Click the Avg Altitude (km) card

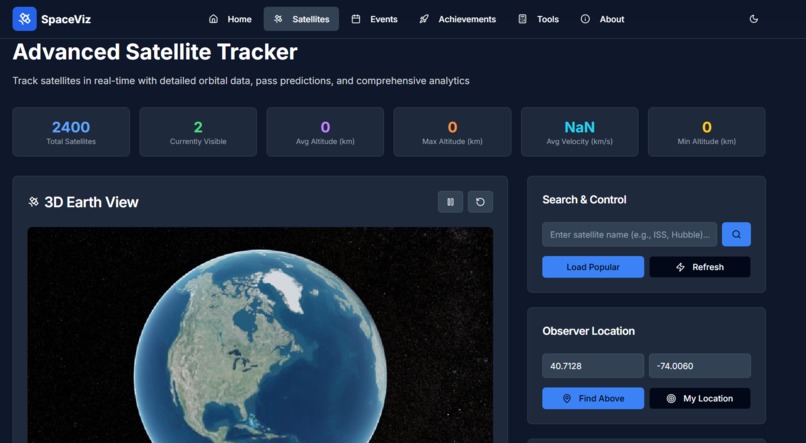click(325, 132)
